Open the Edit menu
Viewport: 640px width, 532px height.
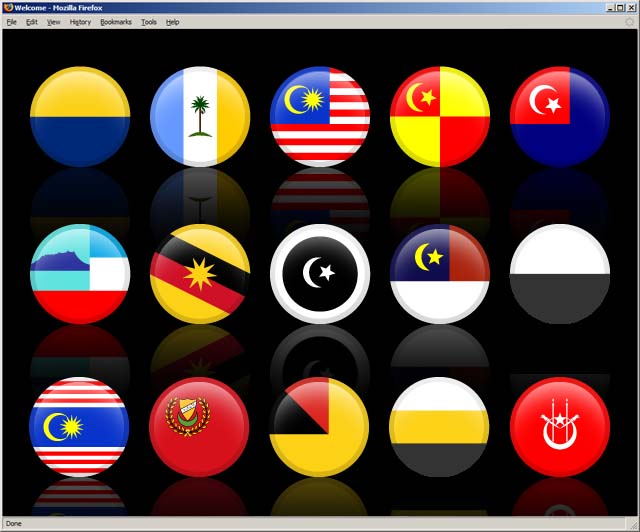pyautogui.click(x=32, y=22)
